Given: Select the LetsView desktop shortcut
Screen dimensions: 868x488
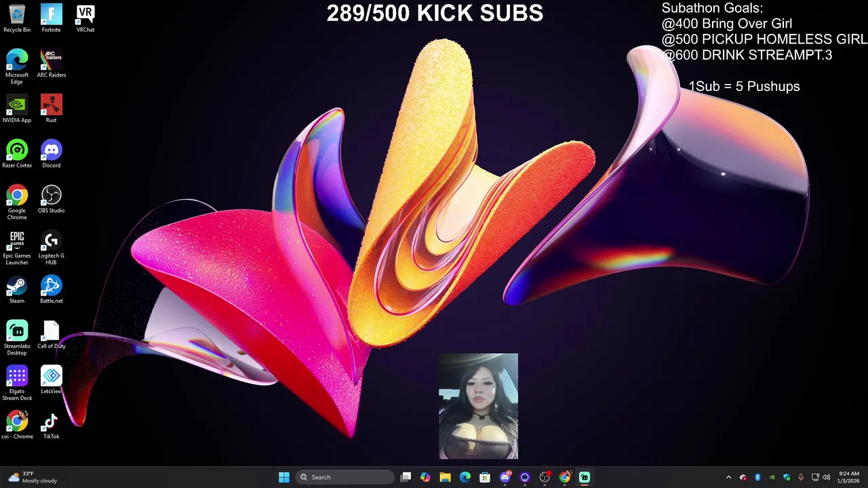Looking at the screenshot, I should 52,380.
